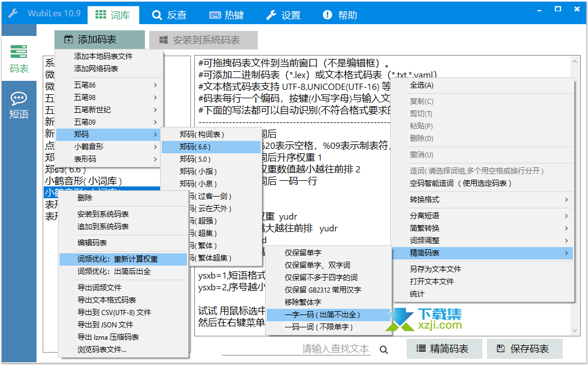Expand the 郑码 submenu
This screenshot has width=588, height=365.
[109, 134]
